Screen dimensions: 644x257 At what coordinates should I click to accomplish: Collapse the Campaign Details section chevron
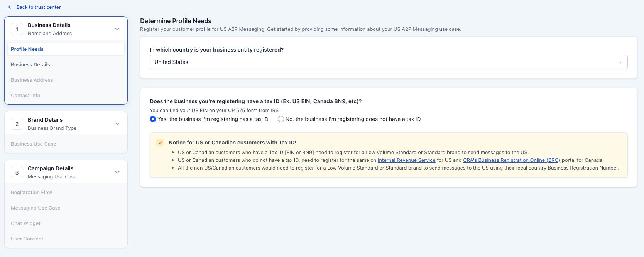(x=117, y=172)
